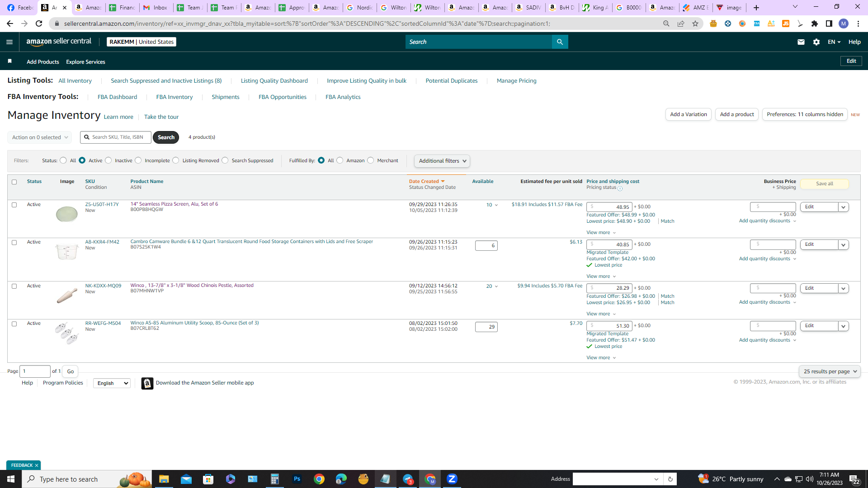868x488 pixels.
Task: Open the Take the tour link
Action: (x=161, y=117)
